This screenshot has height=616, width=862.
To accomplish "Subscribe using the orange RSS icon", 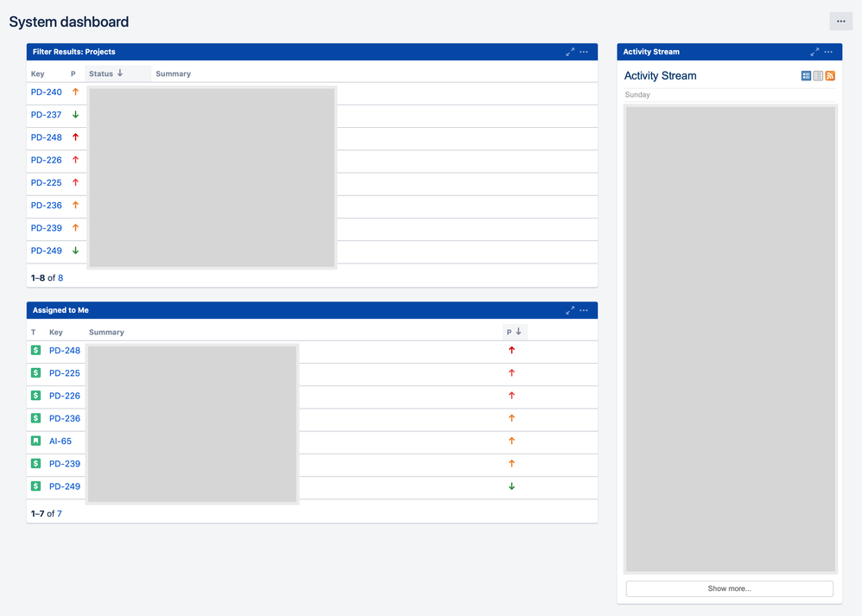I will point(829,76).
